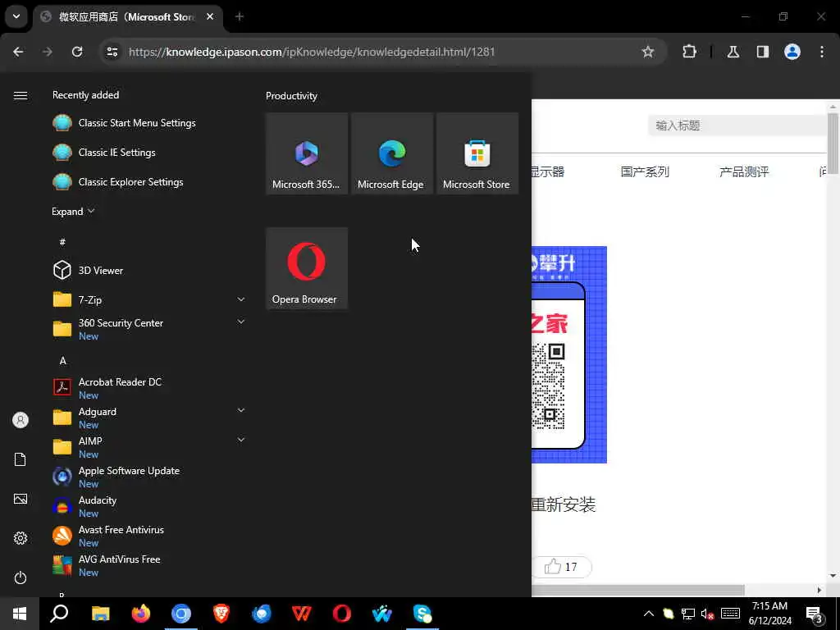840x630 pixels.
Task: Close the 微软应用商店 browser tab
Action: [x=210, y=16]
